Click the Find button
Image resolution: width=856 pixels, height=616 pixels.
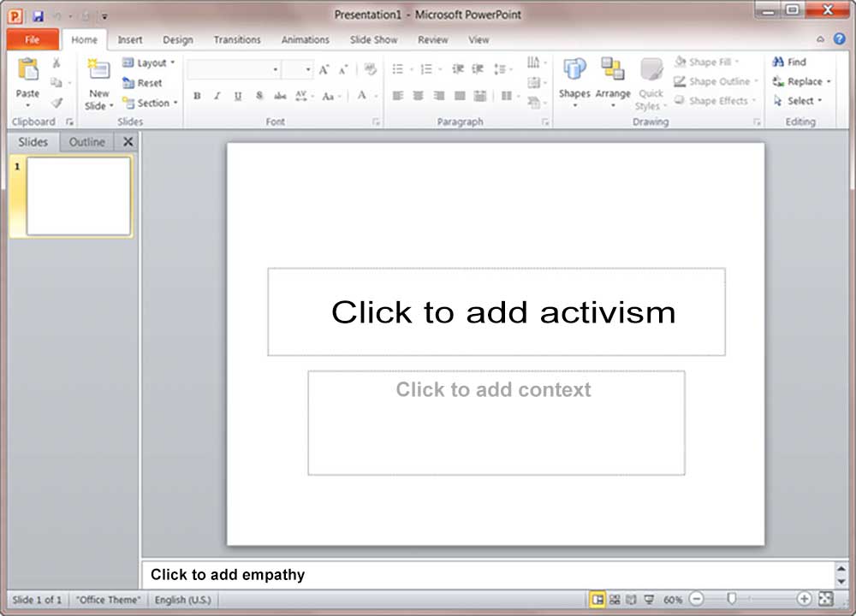click(x=789, y=62)
